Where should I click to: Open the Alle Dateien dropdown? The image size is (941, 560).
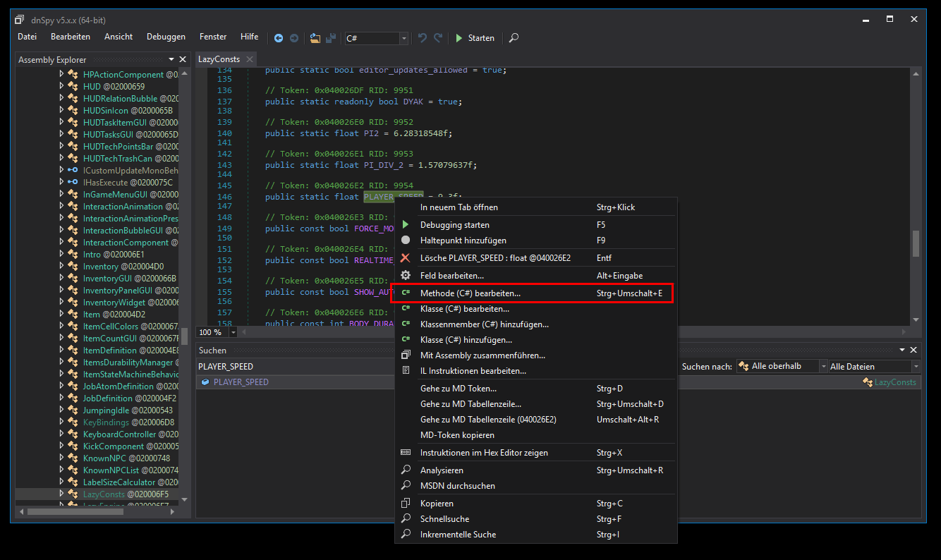pyautogui.click(x=916, y=367)
